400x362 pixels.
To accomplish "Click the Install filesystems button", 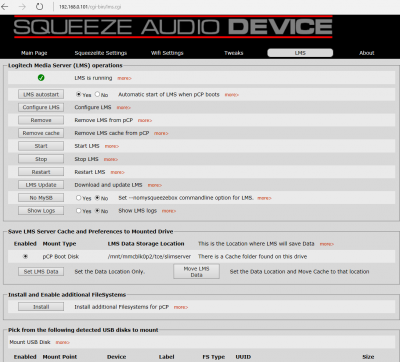I will click(41, 307).
